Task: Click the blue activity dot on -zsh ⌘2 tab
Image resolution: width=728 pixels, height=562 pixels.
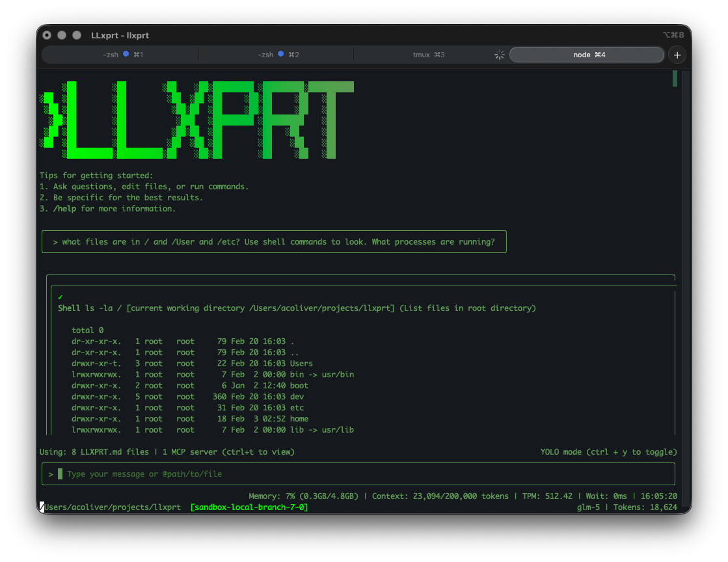Action: coord(280,55)
